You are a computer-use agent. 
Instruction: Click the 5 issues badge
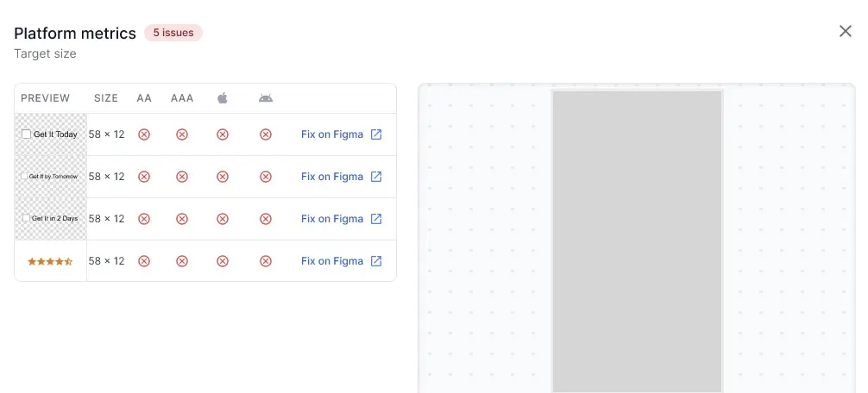(173, 33)
